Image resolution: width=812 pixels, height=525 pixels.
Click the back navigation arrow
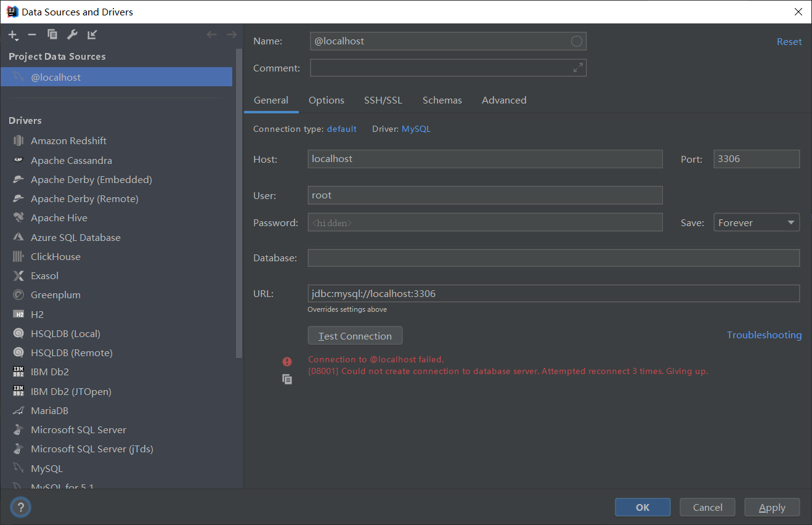pyautogui.click(x=212, y=35)
